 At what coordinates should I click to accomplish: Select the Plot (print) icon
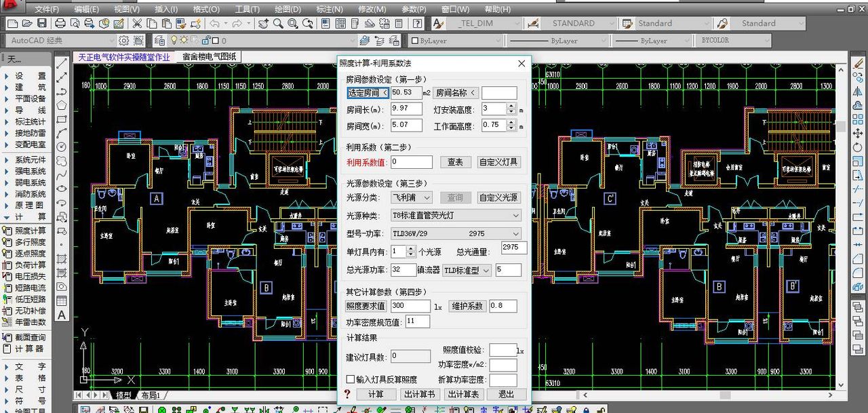click(59, 23)
